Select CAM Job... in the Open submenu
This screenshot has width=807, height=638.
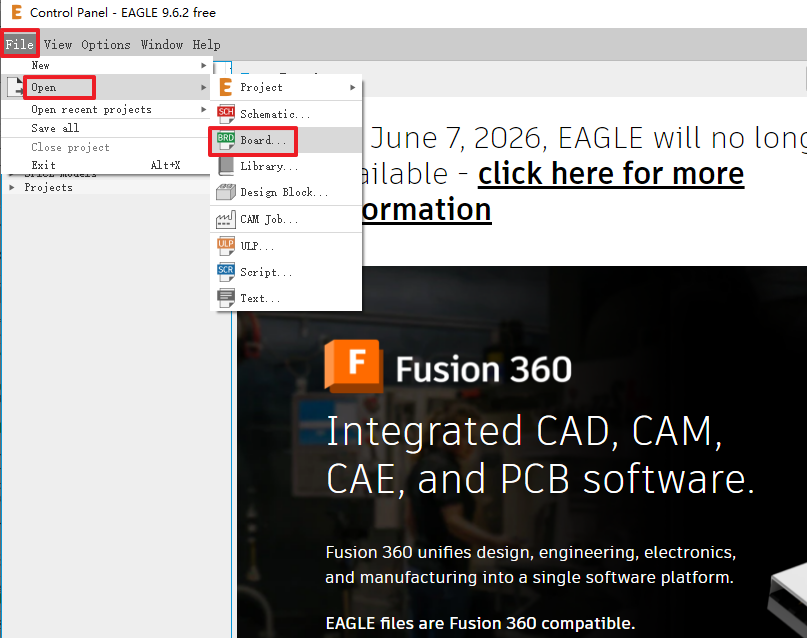286,220
